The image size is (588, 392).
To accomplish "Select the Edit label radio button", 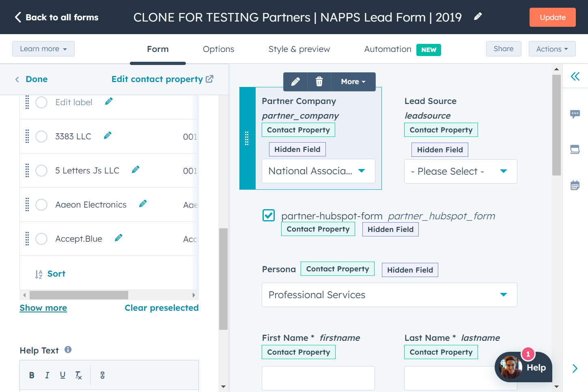I will (x=41, y=102).
